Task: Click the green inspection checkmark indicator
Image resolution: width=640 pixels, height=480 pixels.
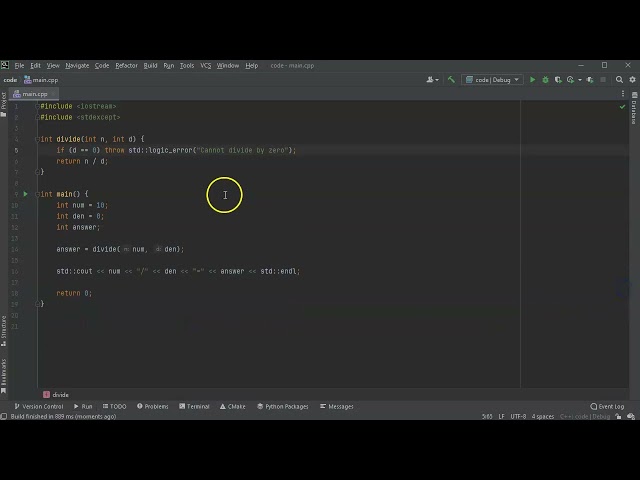Action: pyautogui.click(x=622, y=107)
